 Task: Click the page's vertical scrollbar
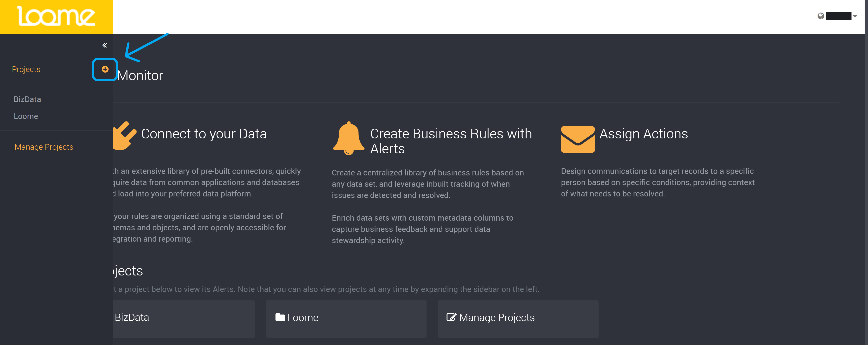[866, 172]
